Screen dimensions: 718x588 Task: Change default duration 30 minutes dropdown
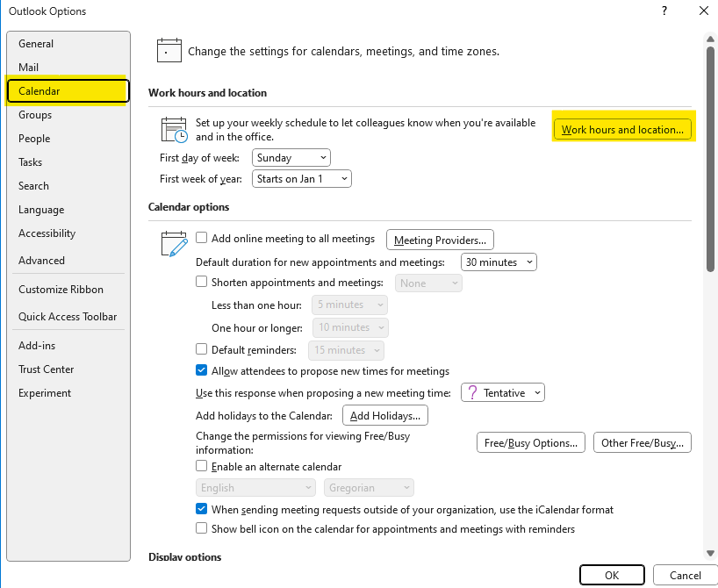click(499, 262)
